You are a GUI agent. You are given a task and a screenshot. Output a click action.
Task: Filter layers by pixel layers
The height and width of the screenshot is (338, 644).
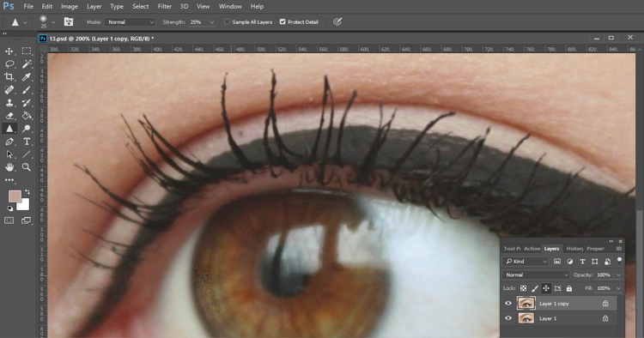557,262
